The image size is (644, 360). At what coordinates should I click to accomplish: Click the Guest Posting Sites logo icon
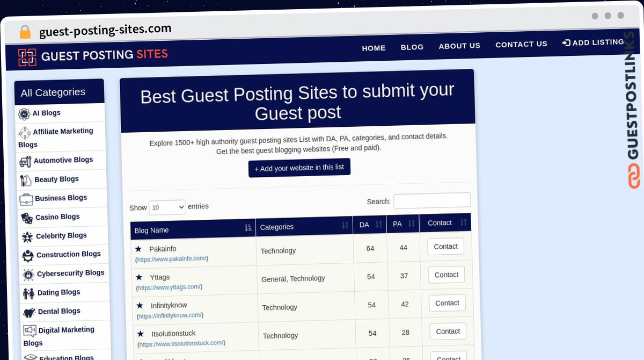(27, 57)
